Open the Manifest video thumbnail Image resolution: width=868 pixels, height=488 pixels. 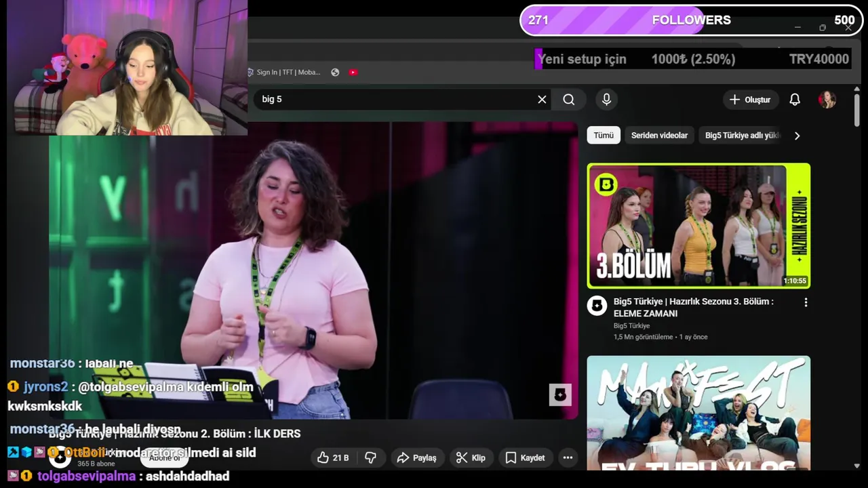click(698, 413)
